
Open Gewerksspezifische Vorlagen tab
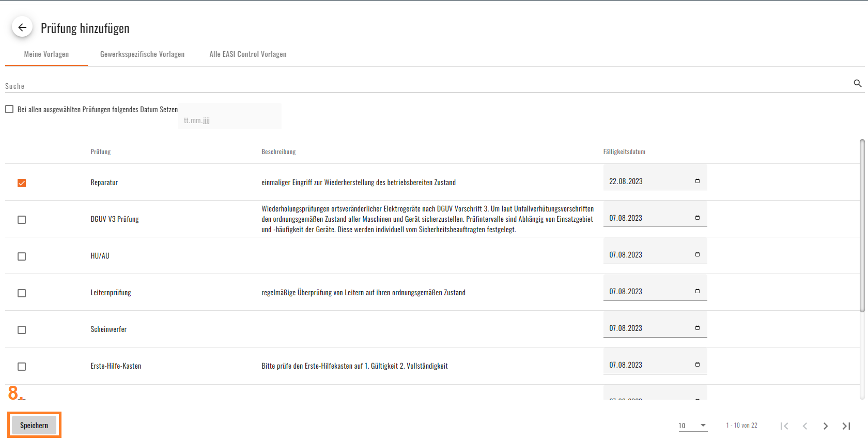click(x=142, y=54)
